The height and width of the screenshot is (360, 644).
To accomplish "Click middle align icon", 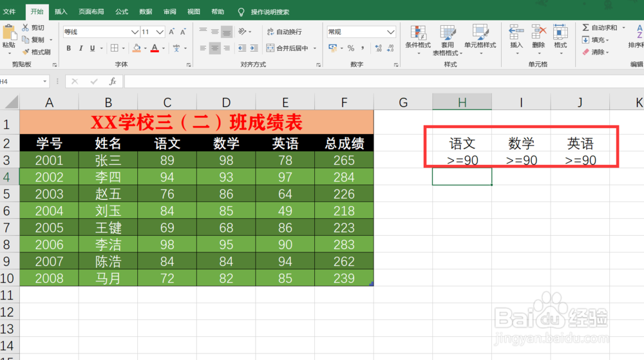I will click(x=215, y=32).
